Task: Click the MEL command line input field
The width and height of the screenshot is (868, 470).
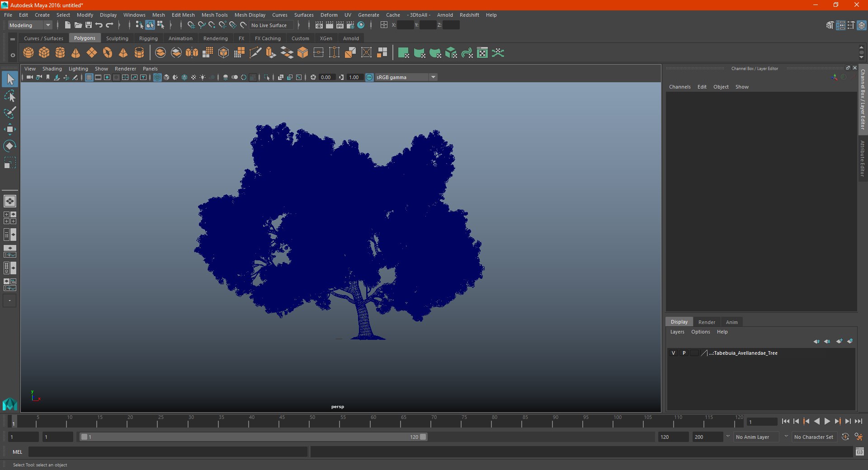Action: 168,451
